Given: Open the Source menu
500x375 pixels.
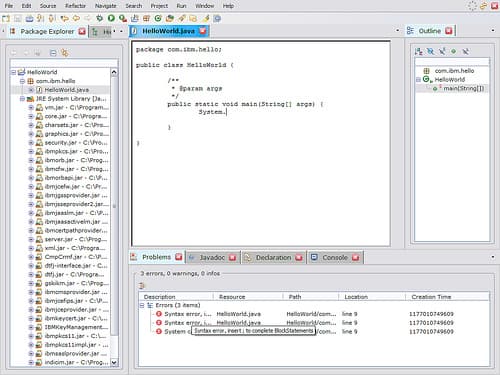Looking at the screenshot, I should coord(48,6).
